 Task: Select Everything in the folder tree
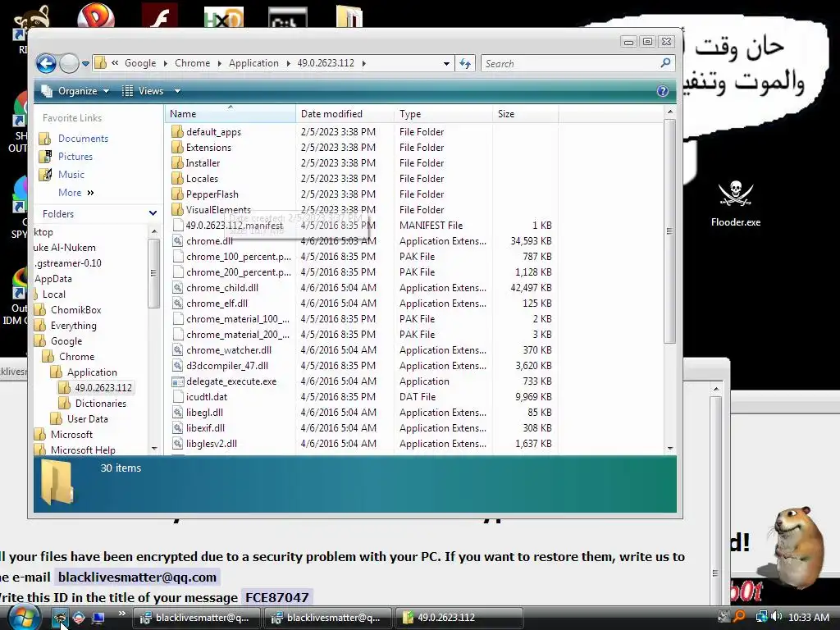73,325
